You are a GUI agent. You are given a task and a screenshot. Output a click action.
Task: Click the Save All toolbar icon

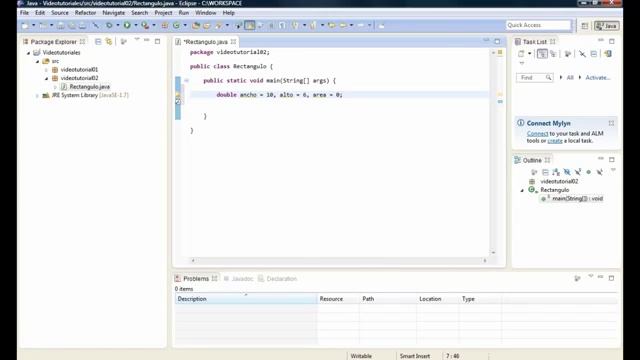(71, 25)
